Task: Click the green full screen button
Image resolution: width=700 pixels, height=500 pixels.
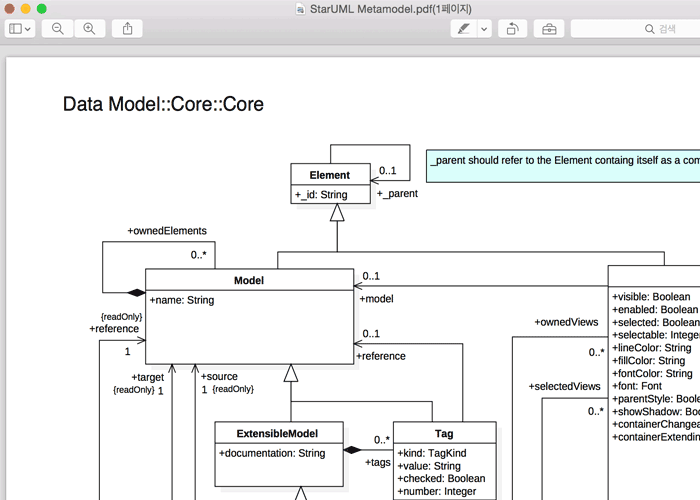Action: tap(42, 9)
